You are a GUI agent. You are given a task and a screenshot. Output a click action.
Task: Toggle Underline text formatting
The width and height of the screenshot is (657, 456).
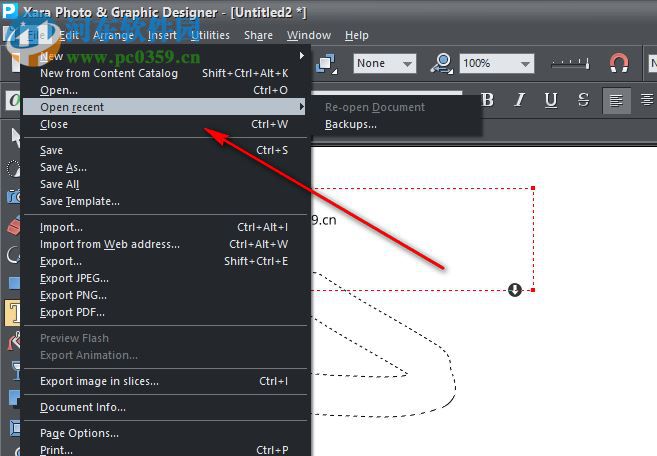(x=551, y=100)
